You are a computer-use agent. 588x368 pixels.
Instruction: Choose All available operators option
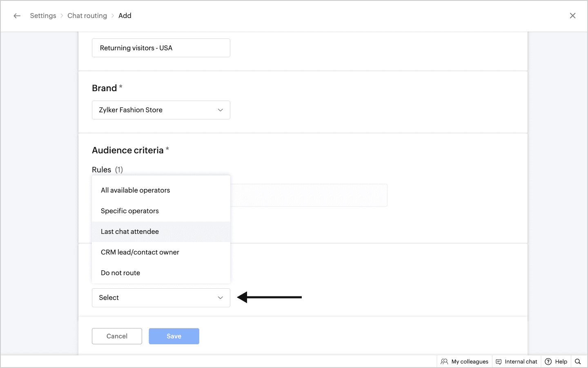pos(135,190)
